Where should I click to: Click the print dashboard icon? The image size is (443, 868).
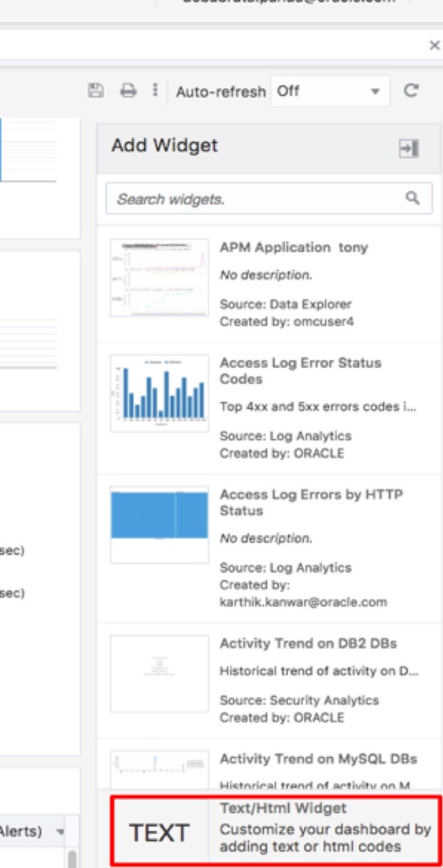(128, 91)
